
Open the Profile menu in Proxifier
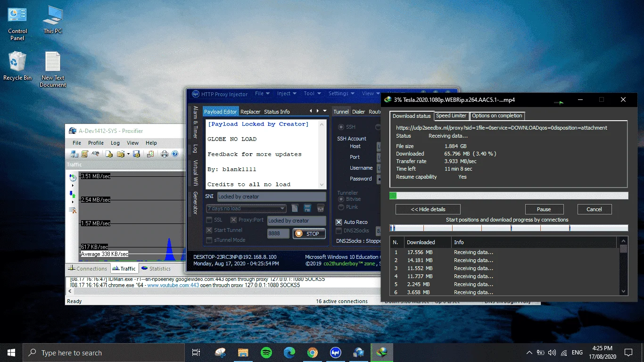(x=96, y=143)
